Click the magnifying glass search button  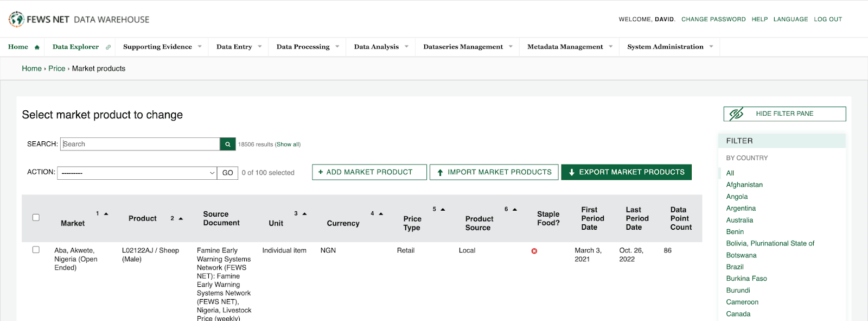click(228, 144)
